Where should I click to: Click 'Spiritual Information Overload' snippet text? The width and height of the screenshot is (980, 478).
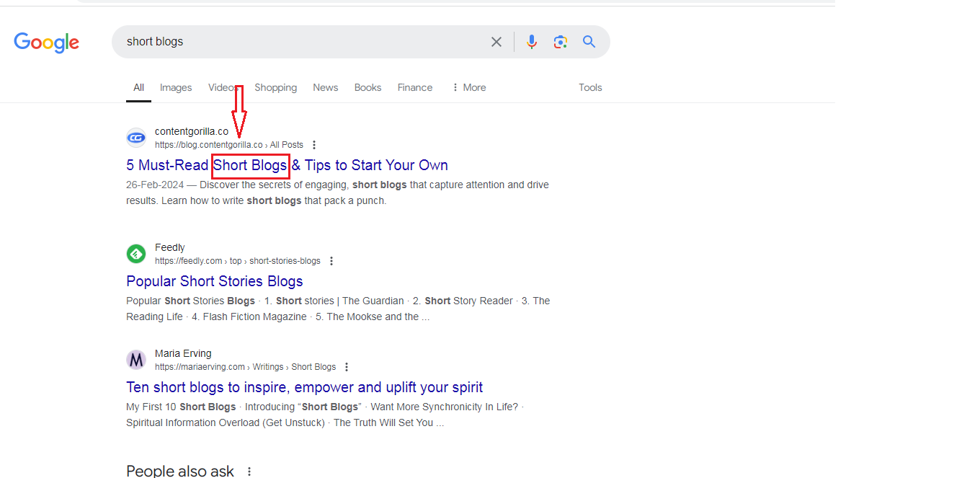(x=192, y=422)
